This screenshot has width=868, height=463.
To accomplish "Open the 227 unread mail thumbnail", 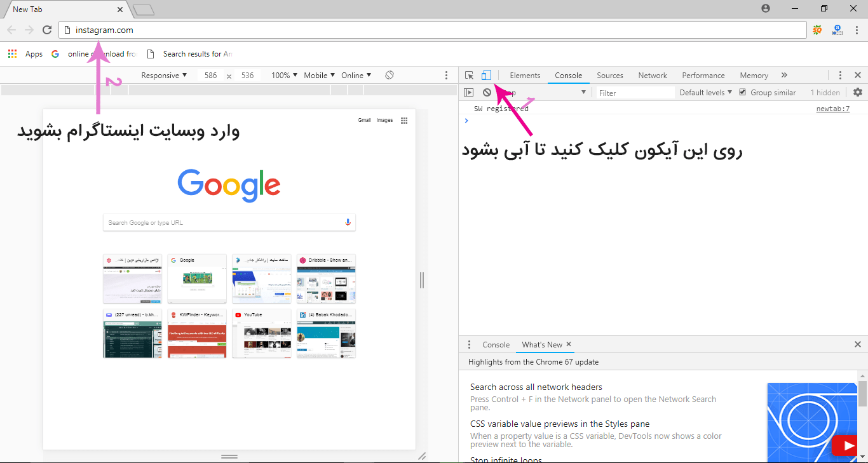I will pyautogui.click(x=132, y=333).
